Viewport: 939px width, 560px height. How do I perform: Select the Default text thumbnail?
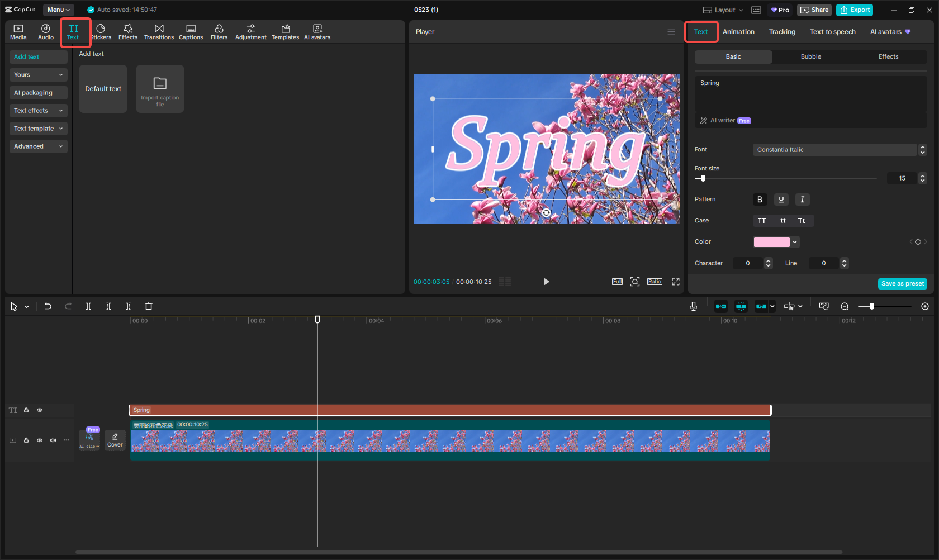(x=103, y=88)
